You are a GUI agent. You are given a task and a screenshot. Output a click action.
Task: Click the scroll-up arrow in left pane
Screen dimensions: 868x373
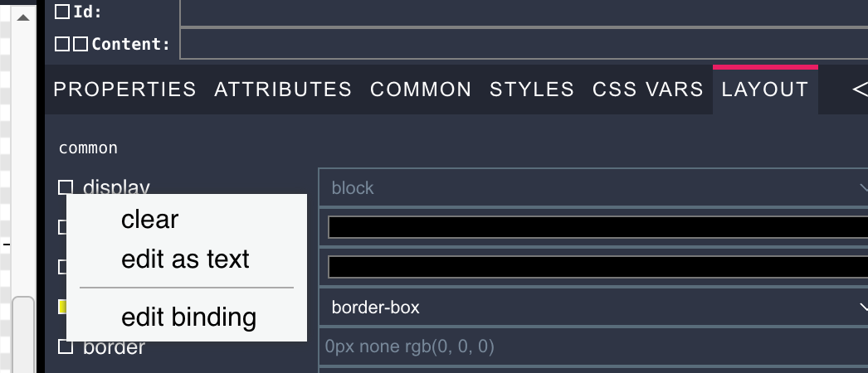23,17
